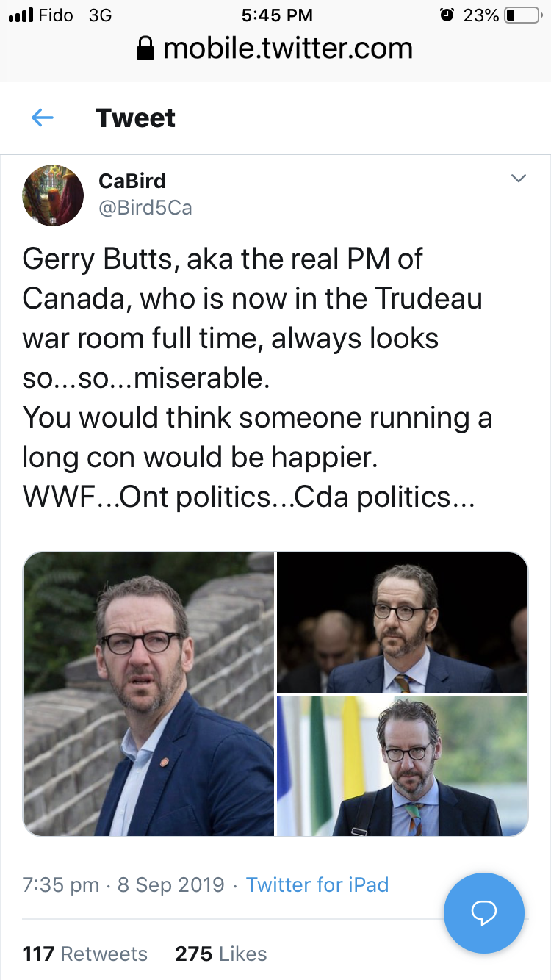Screen dimensions: 551x980
Task: Tap the mobile.twitter.com address bar
Action: point(275,49)
